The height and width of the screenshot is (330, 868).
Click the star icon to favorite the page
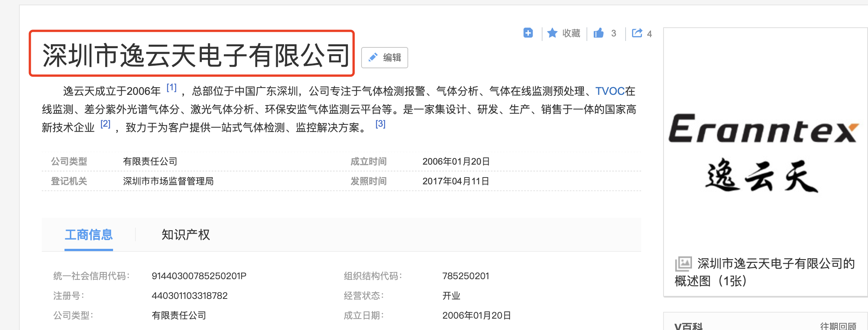(552, 33)
